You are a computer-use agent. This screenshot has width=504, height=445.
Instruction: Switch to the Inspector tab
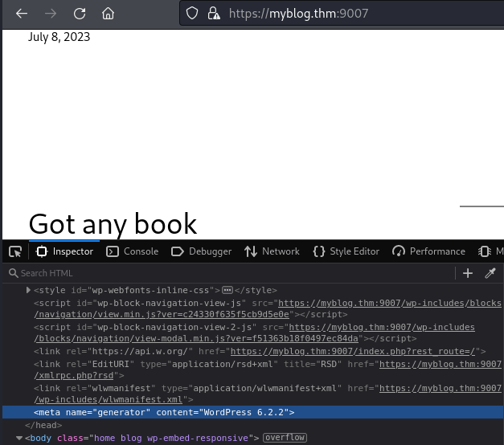tap(64, 251)
